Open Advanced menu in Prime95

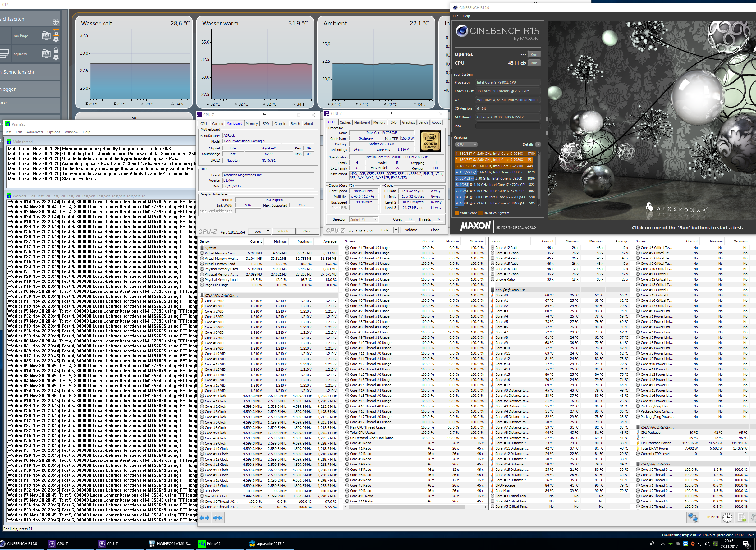point(34,132)
